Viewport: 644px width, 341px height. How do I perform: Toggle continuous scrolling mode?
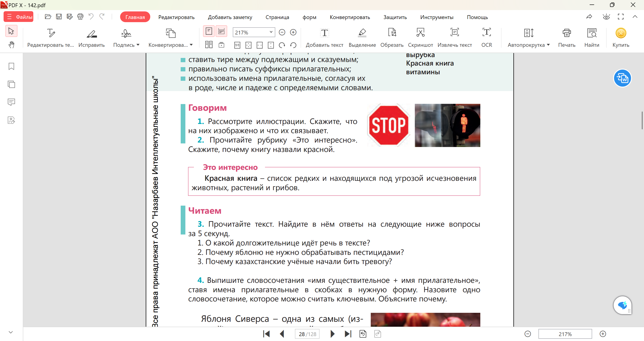click(221, 32)
